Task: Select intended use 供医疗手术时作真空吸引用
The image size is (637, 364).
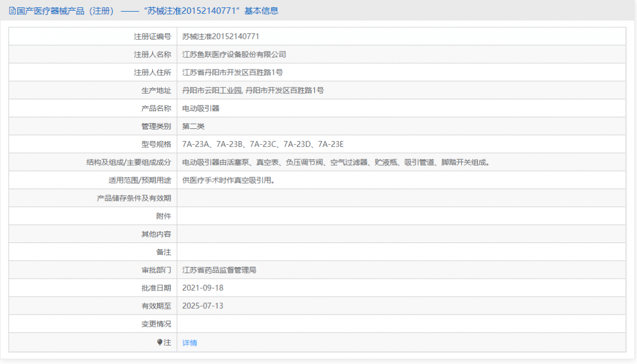Action: point(228,180)
